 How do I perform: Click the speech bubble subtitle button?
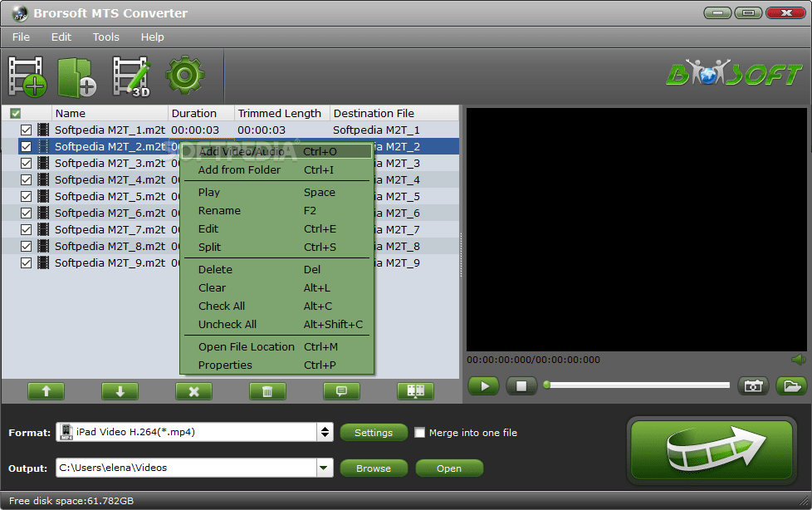coord(342,391)
